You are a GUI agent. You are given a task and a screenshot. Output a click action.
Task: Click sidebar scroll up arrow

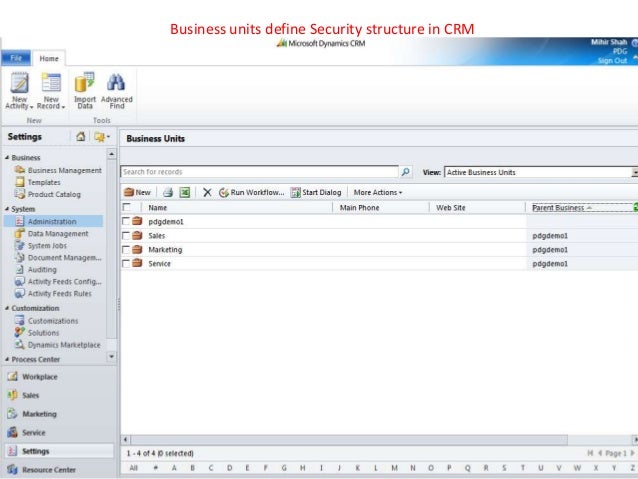point(111,154)
